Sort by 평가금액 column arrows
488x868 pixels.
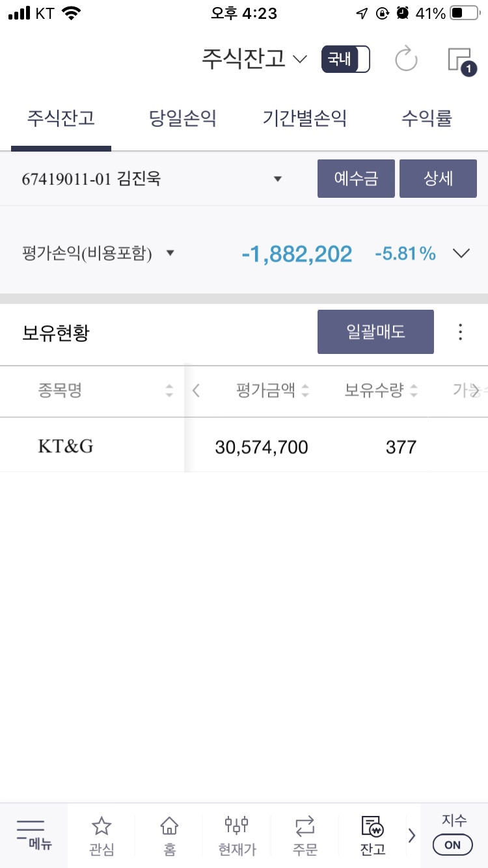[x=305, y=391]
